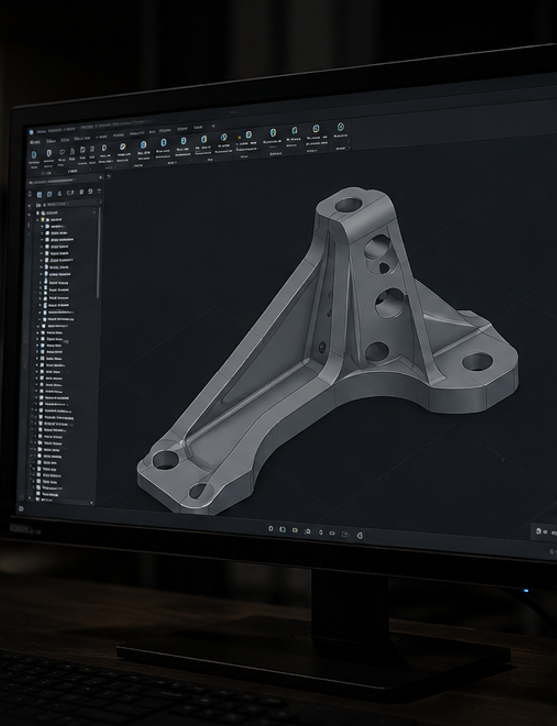Select the second blue tab icon atop tree panel
557x726 pixels.
pos(50,194)
